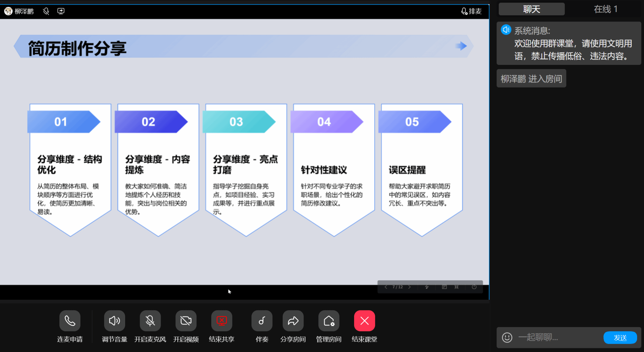Click the paragraph starting 从简历的整体布局
The image size is (644, 352).
pos(68,199)
